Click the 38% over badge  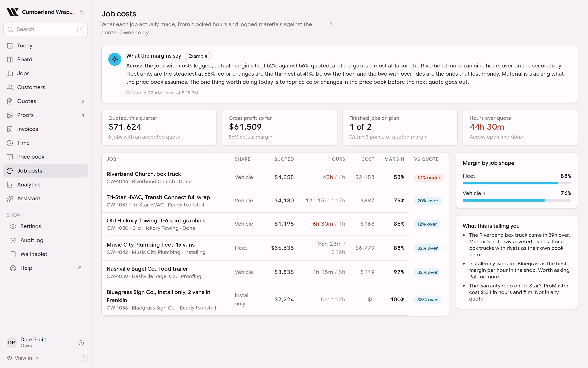[427, 300]
